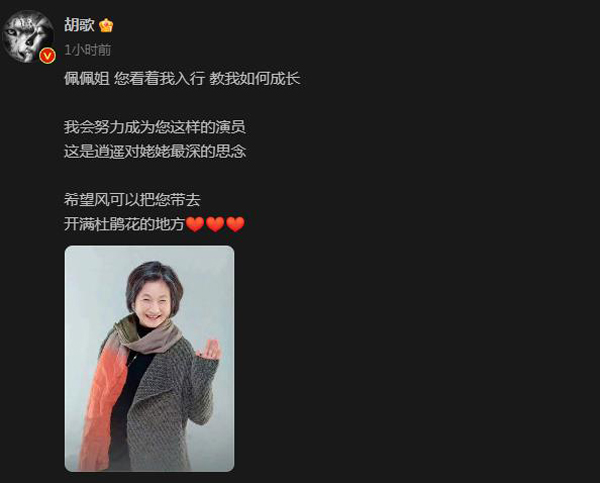Click the line 这是逍遥对姥姥最深的思念
The image size is (600, 483).
coord(155,152)
